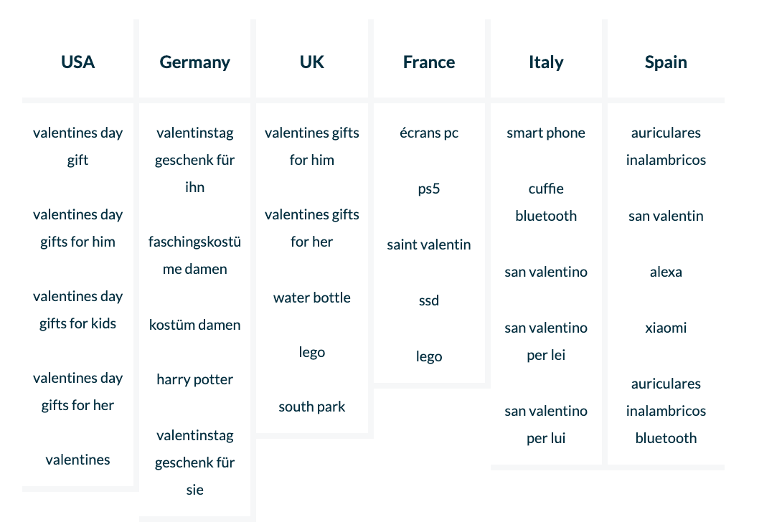Select the 'south park' keyword
Viewport: 782px width, 532px height.
click(312, 407)
